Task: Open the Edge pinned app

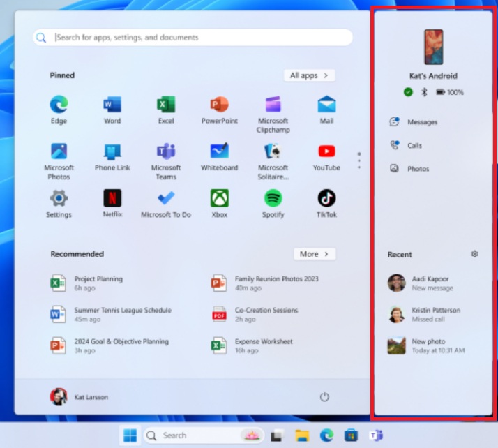Action: click(x=59, y=110)
